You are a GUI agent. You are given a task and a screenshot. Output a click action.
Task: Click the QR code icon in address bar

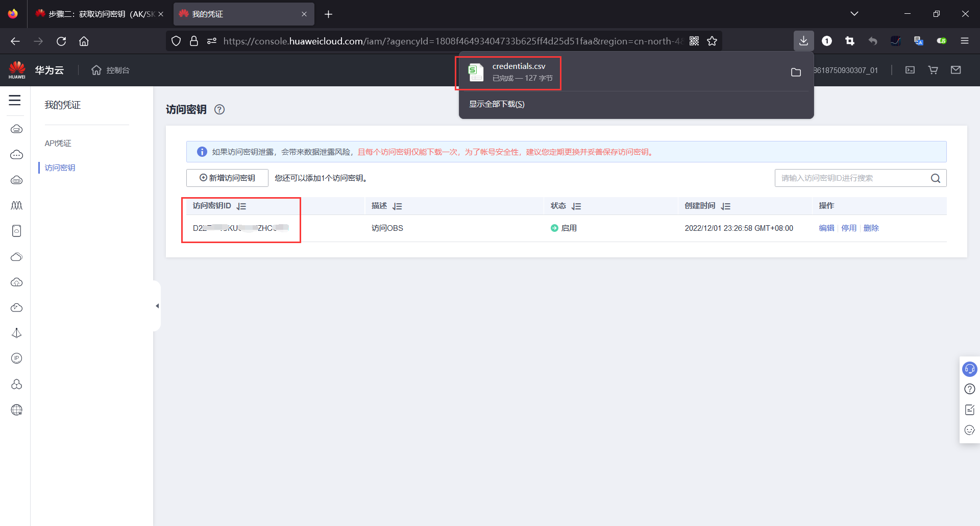pos(694,41)
